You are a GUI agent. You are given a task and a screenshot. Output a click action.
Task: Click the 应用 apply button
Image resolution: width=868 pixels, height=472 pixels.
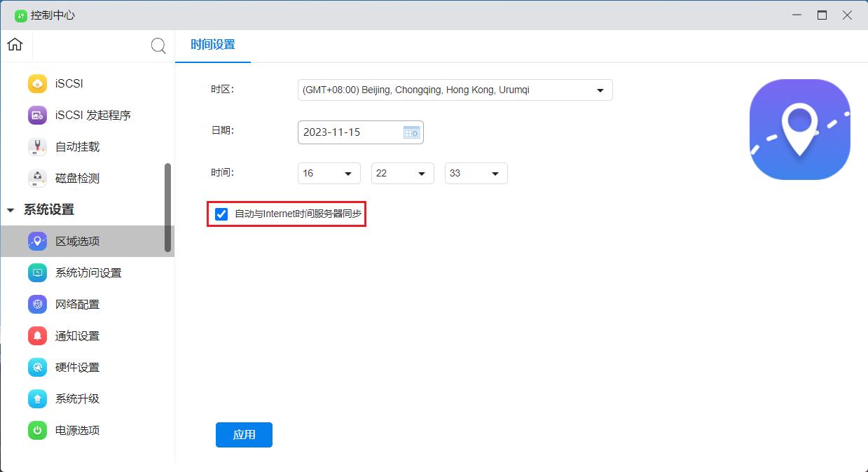pyautogui.click(x=244, y=434)
